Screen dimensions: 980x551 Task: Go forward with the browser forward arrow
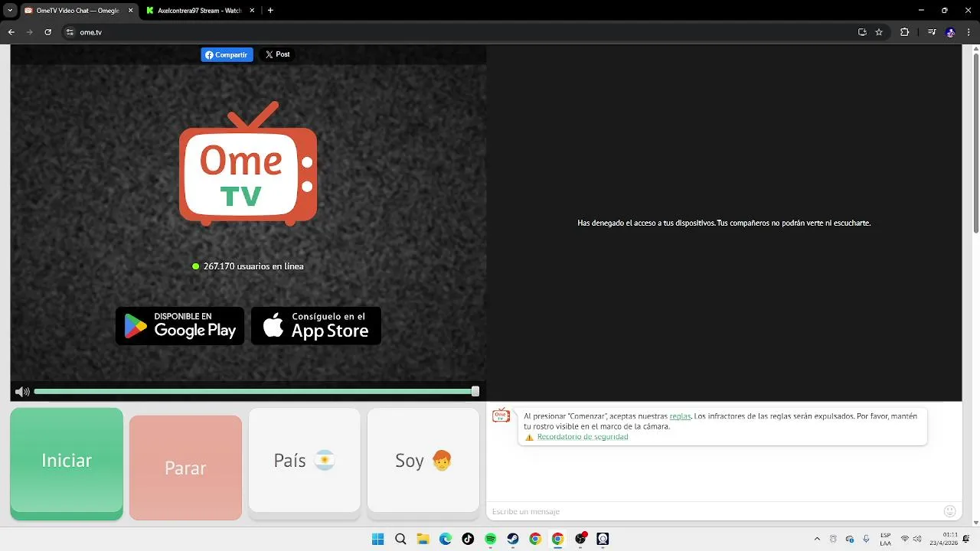point(29,32)
